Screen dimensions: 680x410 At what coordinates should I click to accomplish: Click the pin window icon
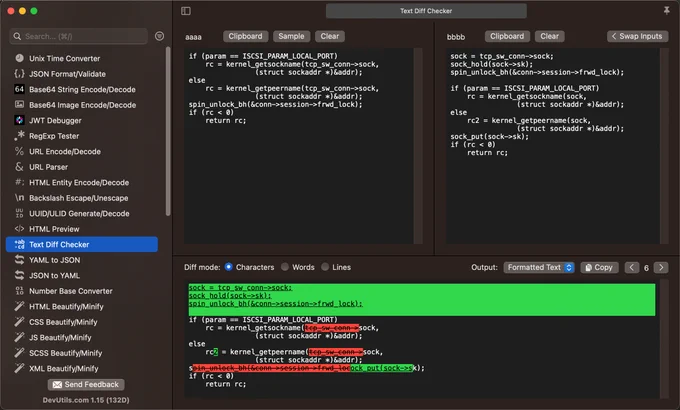coord(667,10)
